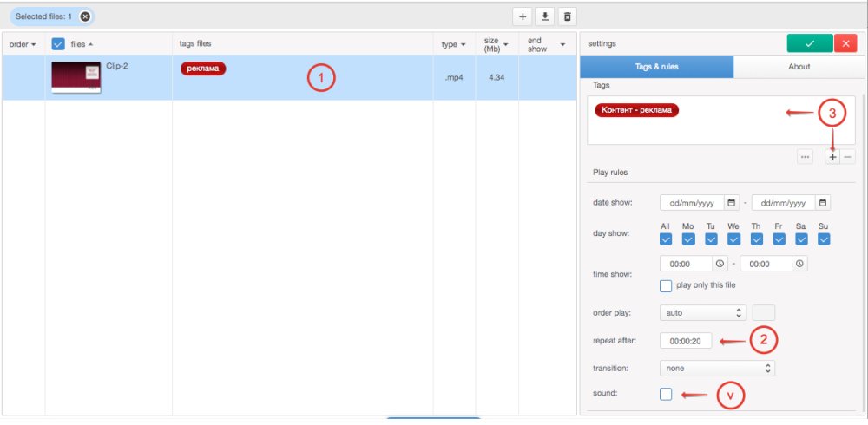Uncheck the Su day checkbox
This screenshot has height=425, width=868.
(824, 239)
